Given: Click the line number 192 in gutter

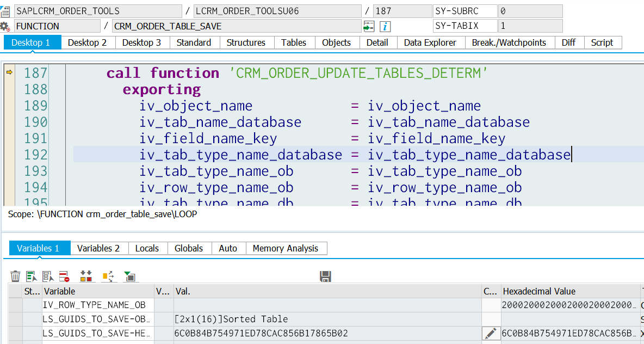Looking at the screenshot, I should tap(35, 155).
